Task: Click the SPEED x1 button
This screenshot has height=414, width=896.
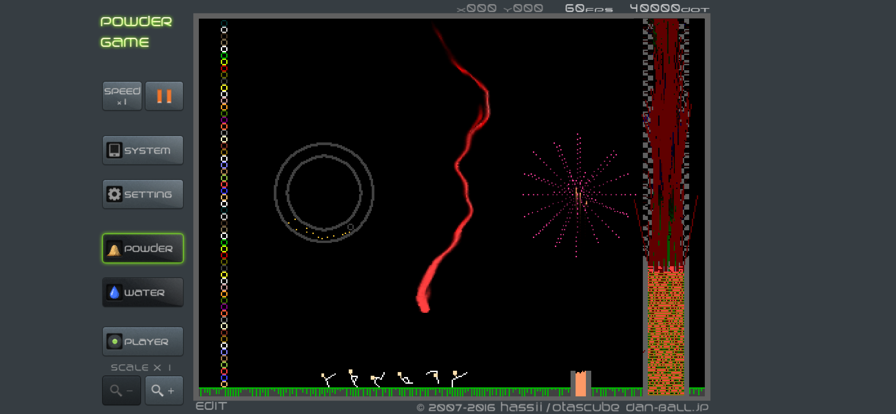Action: pyautogui.click(x=122, y=95)
